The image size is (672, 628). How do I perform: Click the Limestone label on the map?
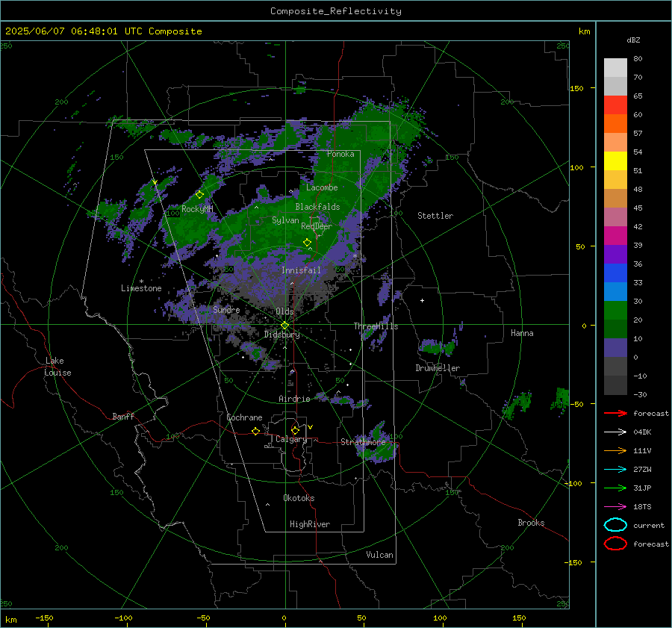(141, 288)
